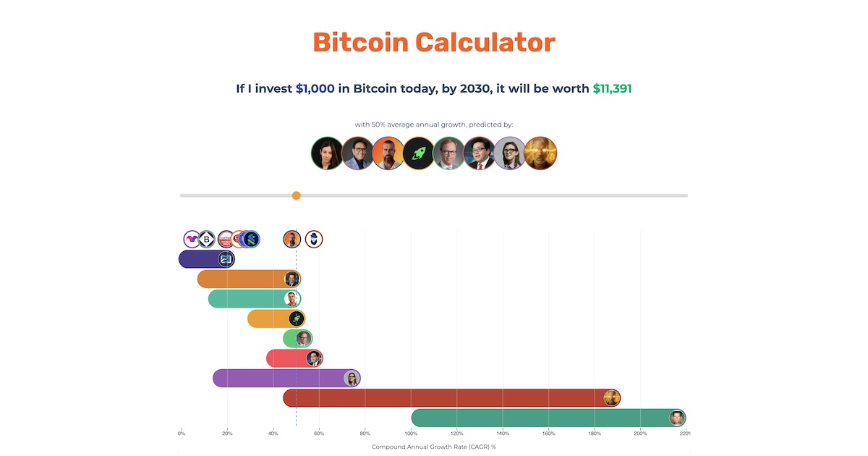Click Cathie Wood's avatar in the predictor row
868x456 pixels.
(511, 153)
